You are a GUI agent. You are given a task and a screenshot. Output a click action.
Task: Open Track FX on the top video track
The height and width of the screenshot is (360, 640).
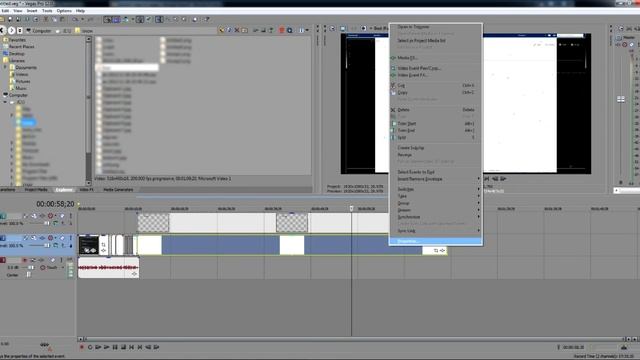tap(42, 216)
